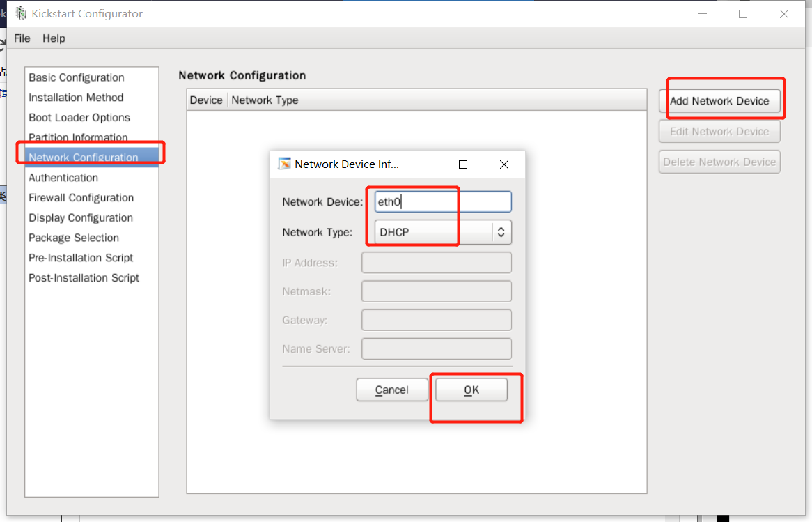This screenshot has width=812, height=522.
Task: Click the IP Address input field
Action: (x=437, y=262)
